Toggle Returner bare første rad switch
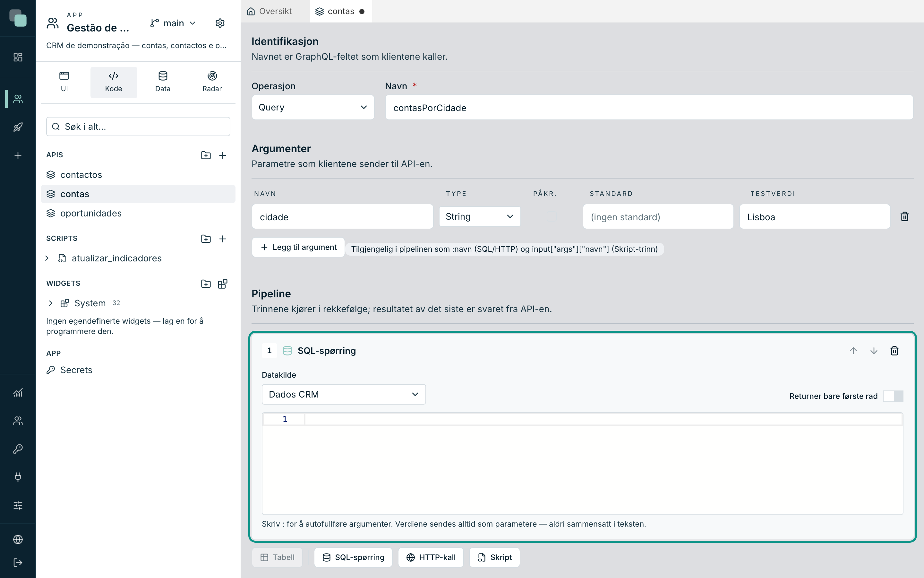This screenshot has width=924, height=578. point(893,396)
